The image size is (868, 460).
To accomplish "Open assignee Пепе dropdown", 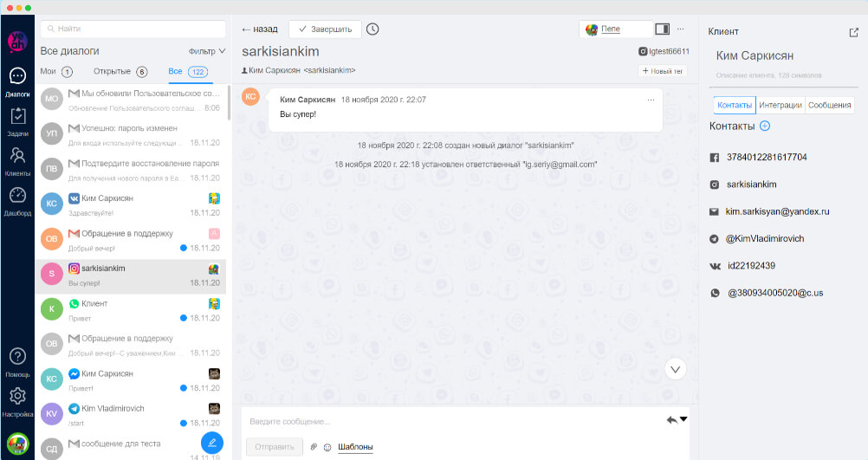I will [x=617, y=29].
